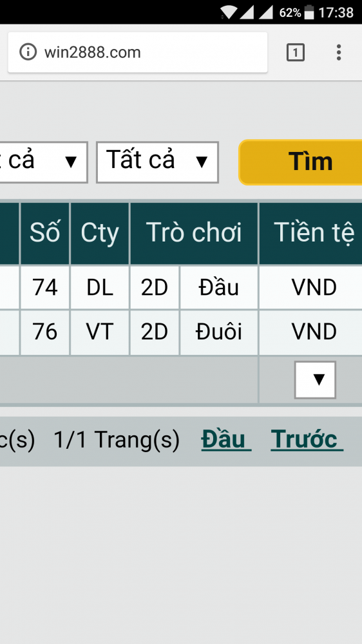
Task: Click the Số column header
Action: tap(45, 233)
